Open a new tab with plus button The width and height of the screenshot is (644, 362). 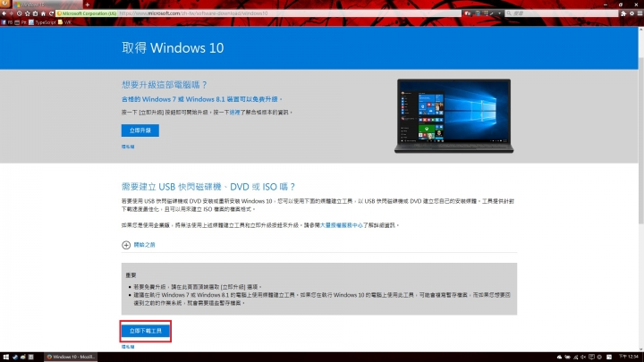[87, 4]
